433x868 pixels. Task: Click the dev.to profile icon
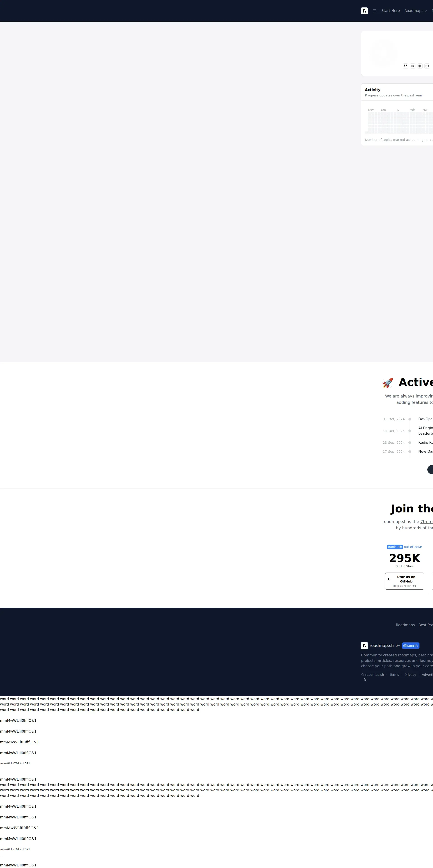(x=412, y=66)
